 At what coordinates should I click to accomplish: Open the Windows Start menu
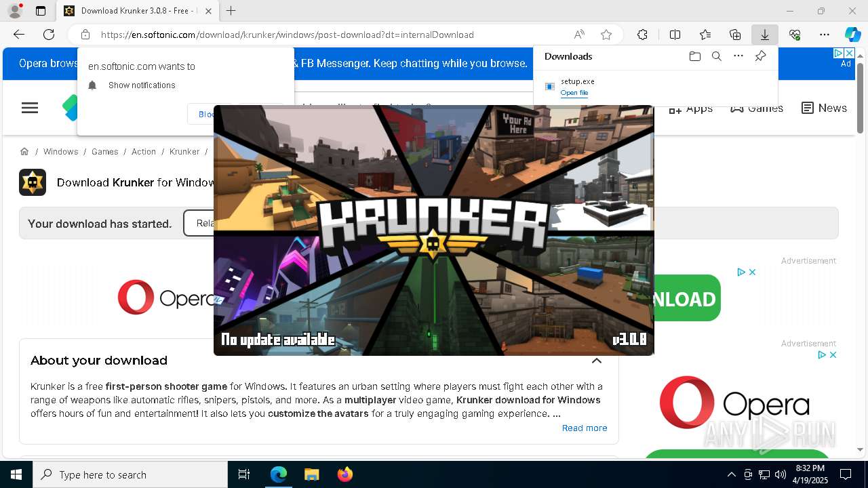(16, 474)
